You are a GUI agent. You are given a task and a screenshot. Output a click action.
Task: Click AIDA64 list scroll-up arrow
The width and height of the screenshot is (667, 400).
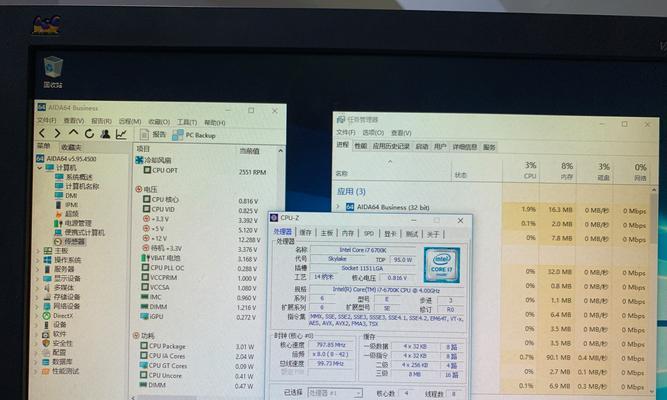tap(280, 151)
